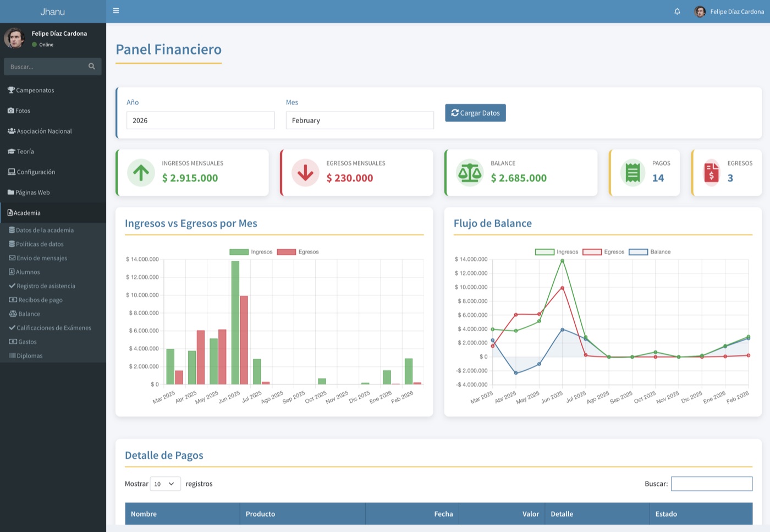
Task: Click the red Egresos invoice icon
Action: pos(712,173)
